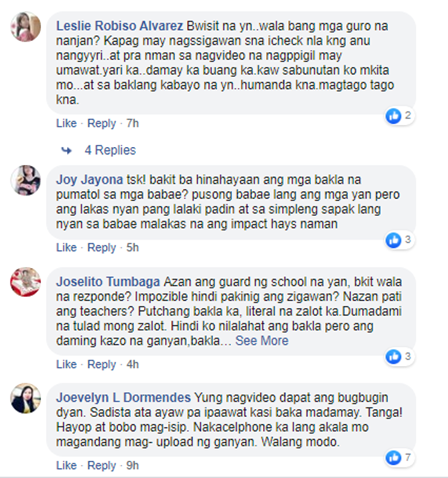Click the thumbs-up reaction icon on Joselito's comment
This screenshot has width=448, height=478.
pos(394,356)
